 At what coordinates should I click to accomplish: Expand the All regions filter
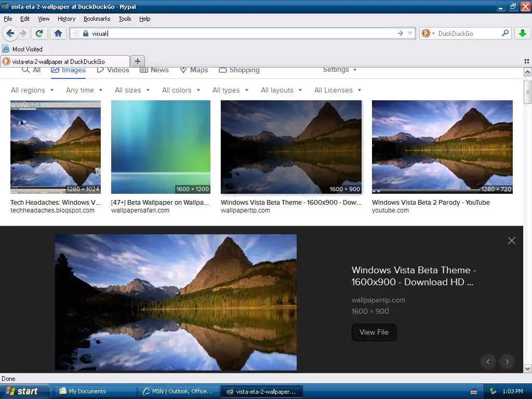point(32,90)
